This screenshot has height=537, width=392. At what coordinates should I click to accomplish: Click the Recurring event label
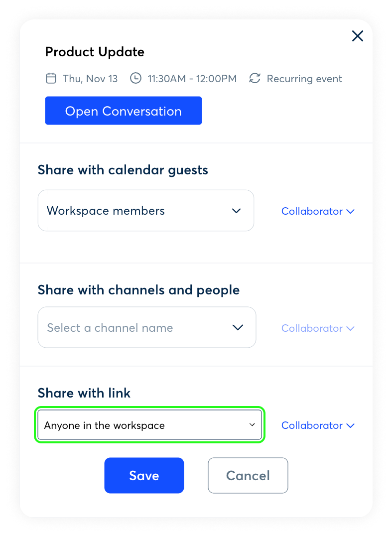[x=304, y=79]
